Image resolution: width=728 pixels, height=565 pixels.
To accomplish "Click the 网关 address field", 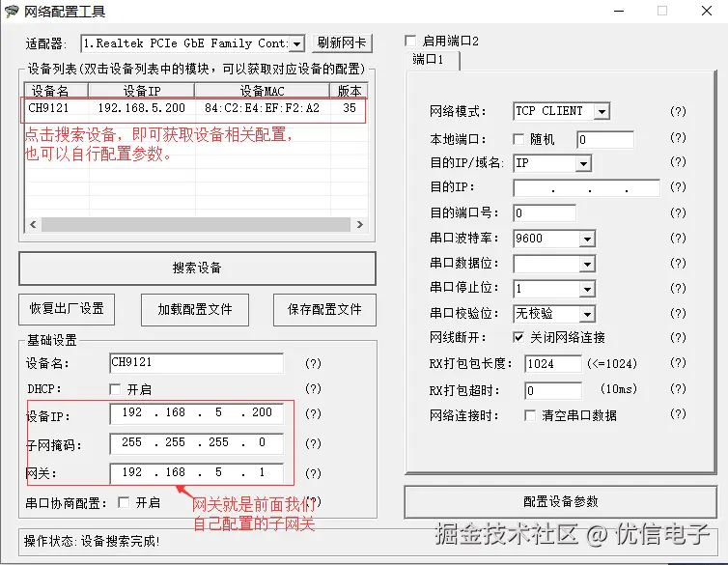I will coord(196,472).
